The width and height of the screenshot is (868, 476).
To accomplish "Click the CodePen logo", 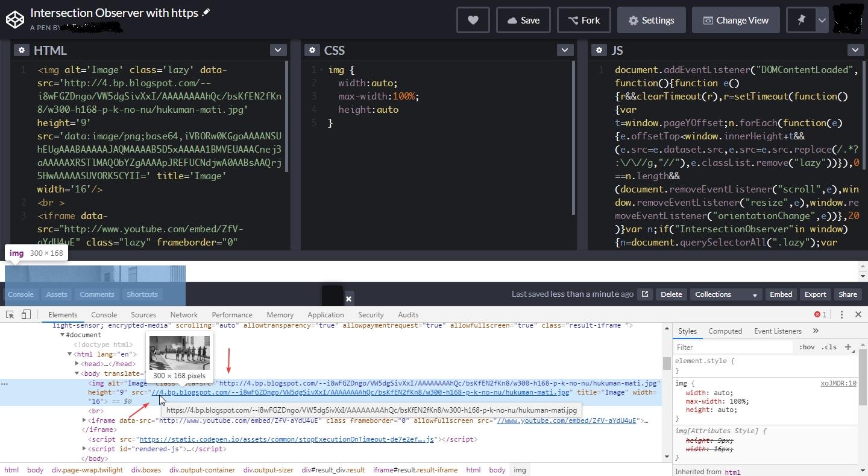I will 14,20.
